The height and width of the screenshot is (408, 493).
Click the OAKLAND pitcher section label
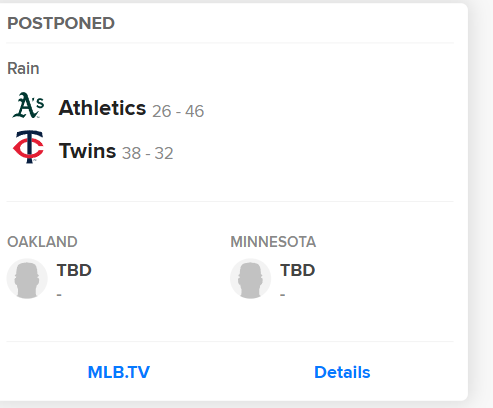click(42, 242)
